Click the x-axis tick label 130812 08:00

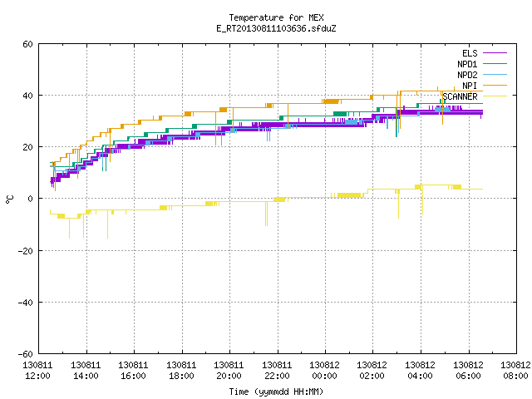515,371
